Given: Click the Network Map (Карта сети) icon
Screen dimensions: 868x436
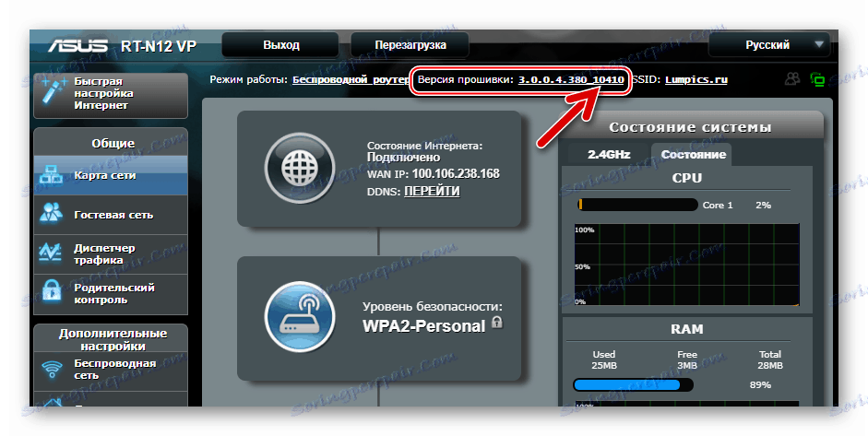Looking at the screenshot, I should [52, 175].
